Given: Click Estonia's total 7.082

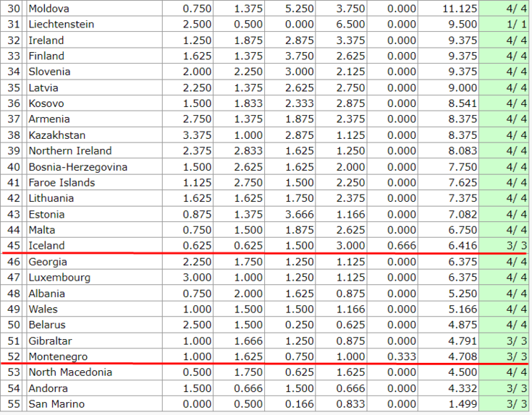Looking at the screenshot, I should click(463, 215).
